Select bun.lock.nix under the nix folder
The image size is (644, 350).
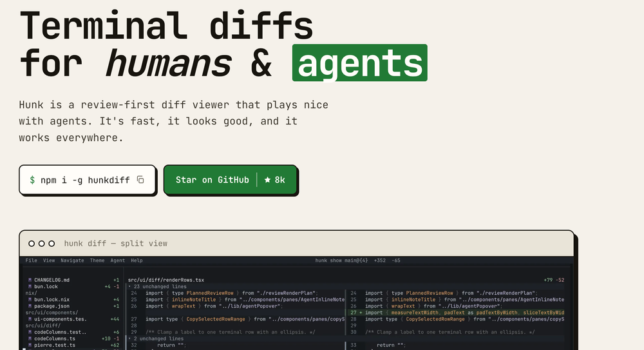(x=52, y=300)
